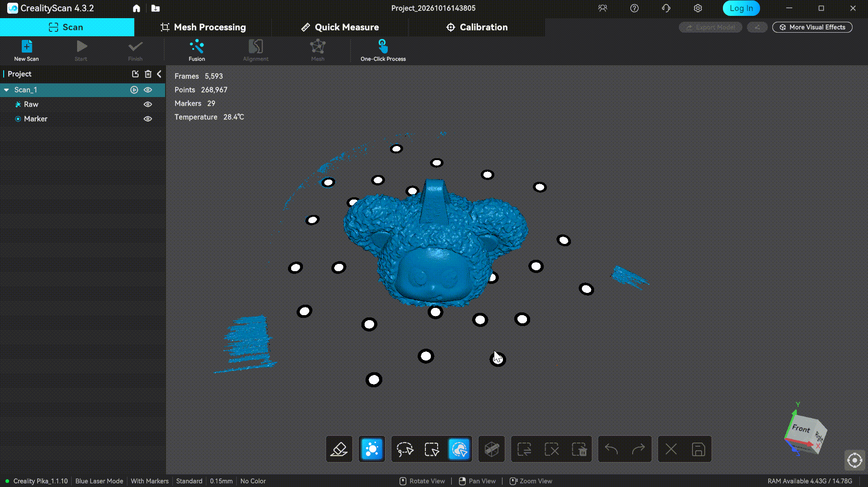Open customer support headset icon

[x=666, y=8]
